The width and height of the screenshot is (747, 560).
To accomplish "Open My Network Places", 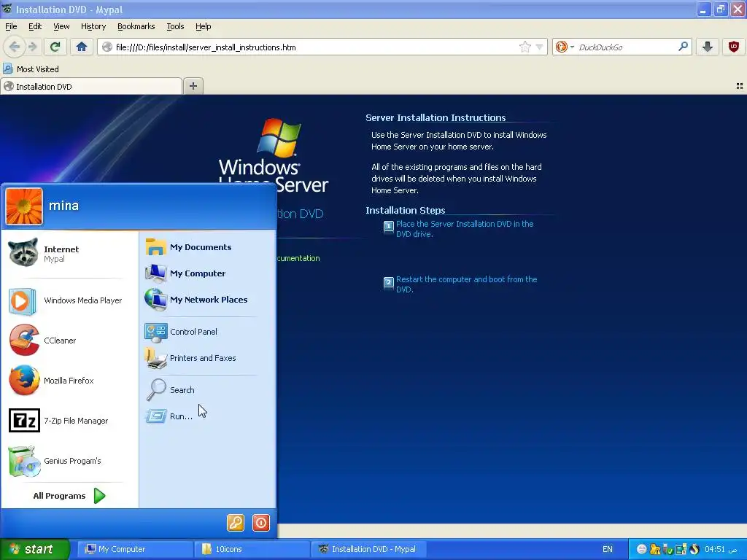I will [x=208, y=300].
